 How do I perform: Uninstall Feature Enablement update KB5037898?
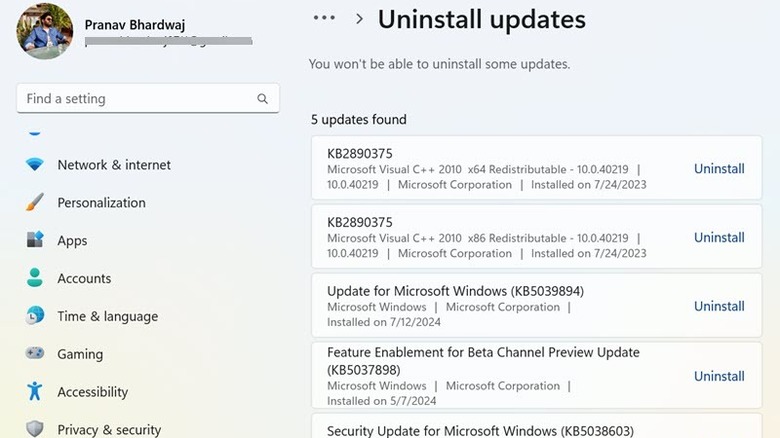[719, 376]
